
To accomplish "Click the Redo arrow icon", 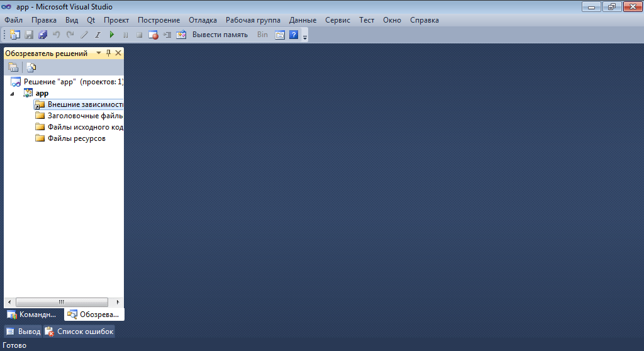I will [x=70, y=35].
